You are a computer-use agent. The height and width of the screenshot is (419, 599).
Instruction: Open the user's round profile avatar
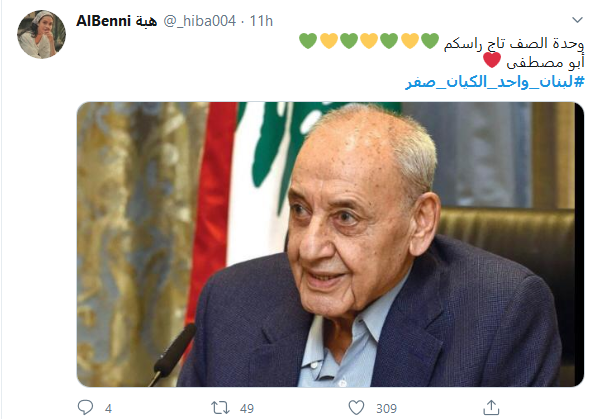click(x=41, y=34)
